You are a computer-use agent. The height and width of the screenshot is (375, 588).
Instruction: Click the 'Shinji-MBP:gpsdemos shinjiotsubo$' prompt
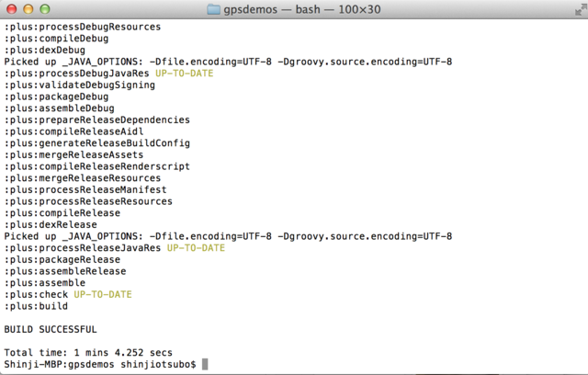coord(100,365)
